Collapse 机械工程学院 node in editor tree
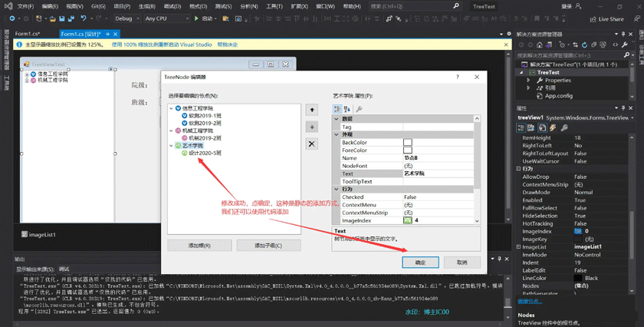Image resolution: width=644 pixels, height=327 pixels. [172, 130]
